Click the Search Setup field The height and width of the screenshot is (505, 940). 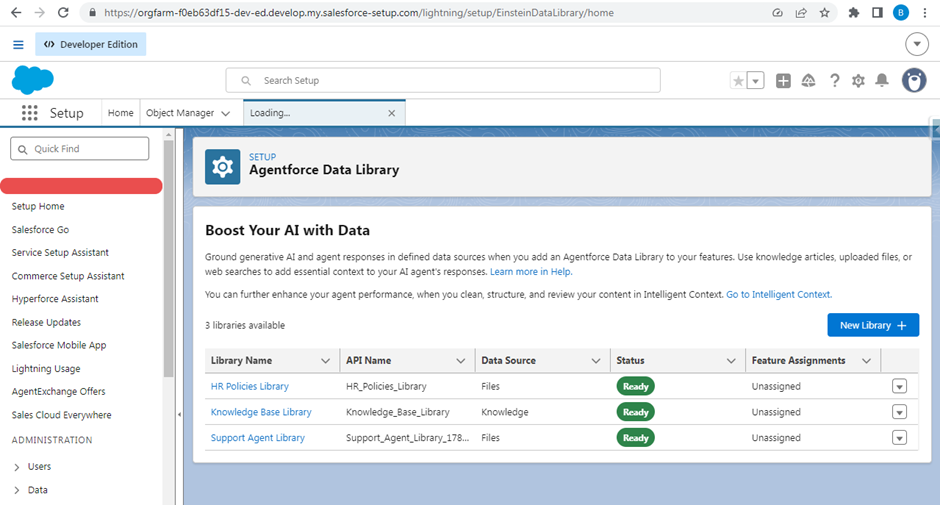(443, 80)
